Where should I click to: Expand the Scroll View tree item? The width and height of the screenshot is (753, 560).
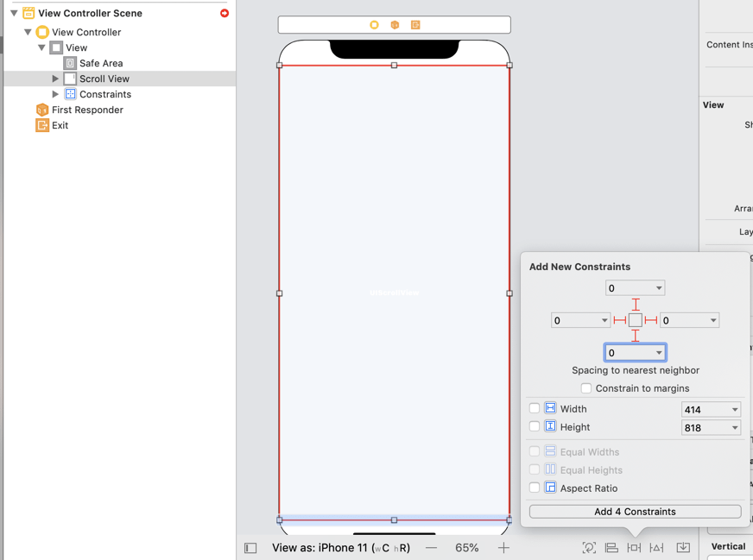click(55, 79)
